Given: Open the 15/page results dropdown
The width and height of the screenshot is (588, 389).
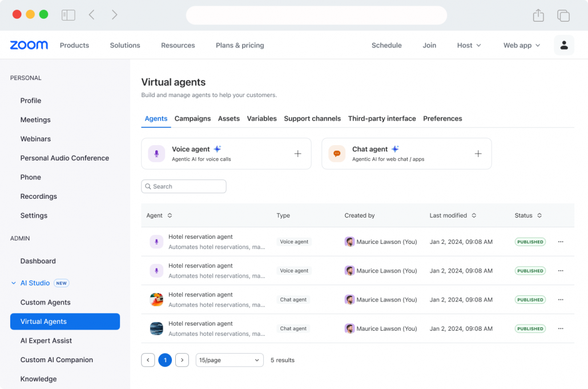Looking at the screenshot, I should 229,360.
